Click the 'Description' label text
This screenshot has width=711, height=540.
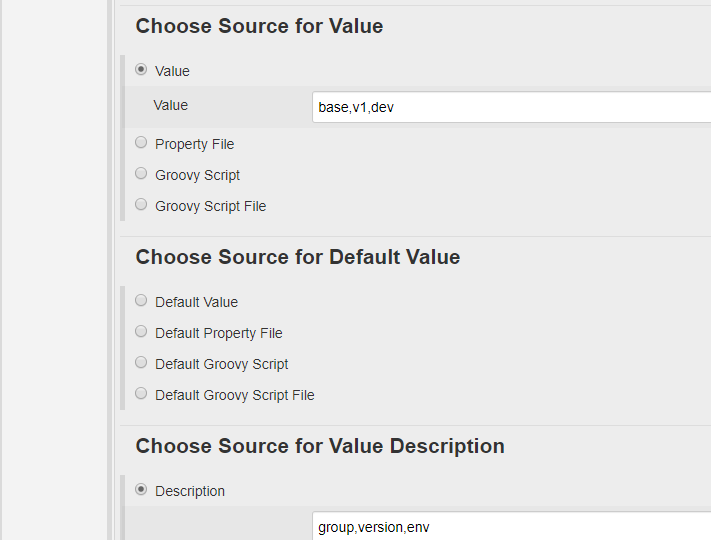point(190,491)
